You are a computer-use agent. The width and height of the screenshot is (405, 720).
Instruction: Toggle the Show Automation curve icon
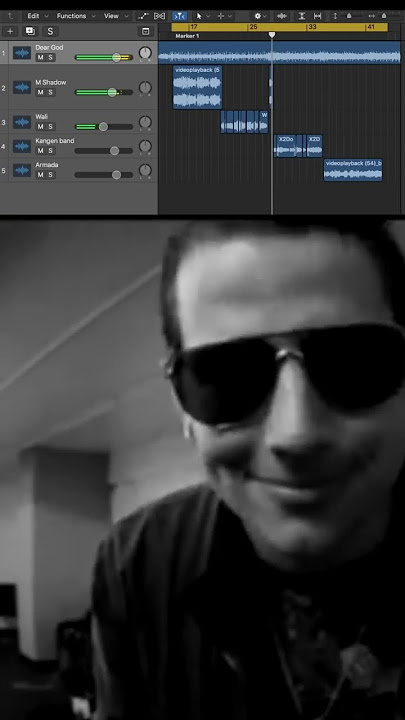tap(143, 16)
